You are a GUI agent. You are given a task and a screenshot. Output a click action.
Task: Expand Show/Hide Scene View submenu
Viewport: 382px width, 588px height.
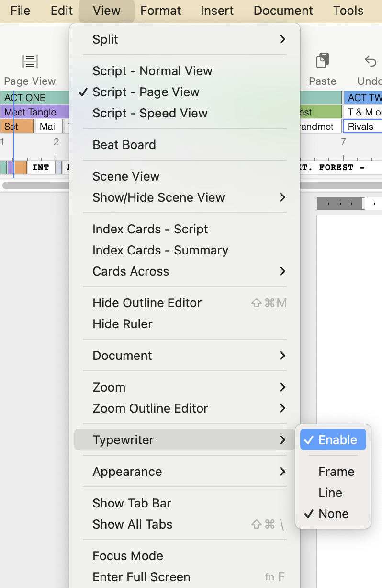coord(185,197)
